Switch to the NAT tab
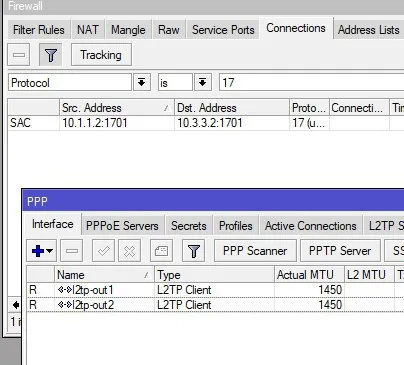 [x=88, y=30]
